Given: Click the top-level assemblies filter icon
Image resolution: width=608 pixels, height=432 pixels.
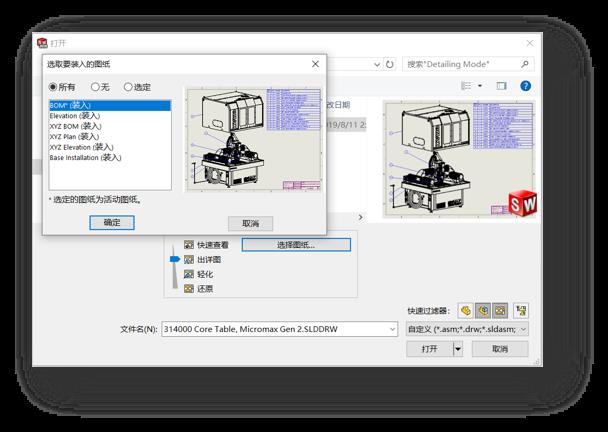Looking at the screenshot, I should click(x=520, y=310).
